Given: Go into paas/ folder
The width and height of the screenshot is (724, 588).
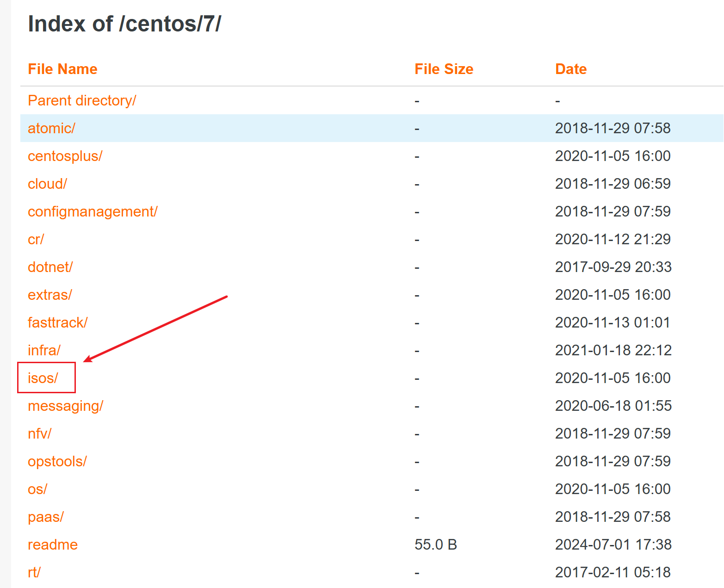Looking at the screenshot, I should tap(46, 517).
